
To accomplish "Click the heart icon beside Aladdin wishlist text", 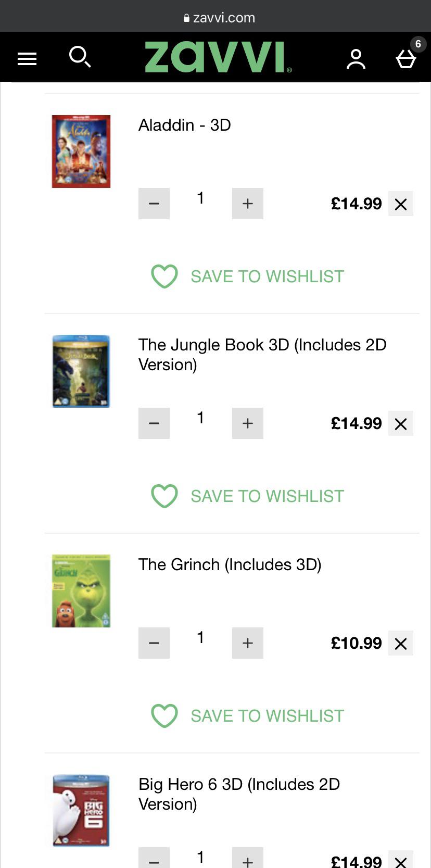I will (164, 276).
